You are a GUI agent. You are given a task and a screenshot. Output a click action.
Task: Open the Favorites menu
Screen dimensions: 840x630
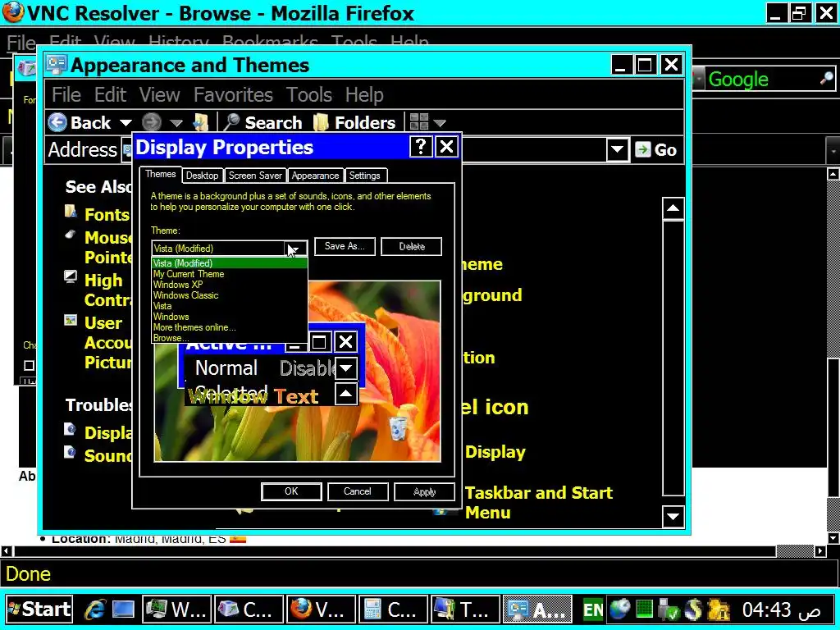[233, 95]
